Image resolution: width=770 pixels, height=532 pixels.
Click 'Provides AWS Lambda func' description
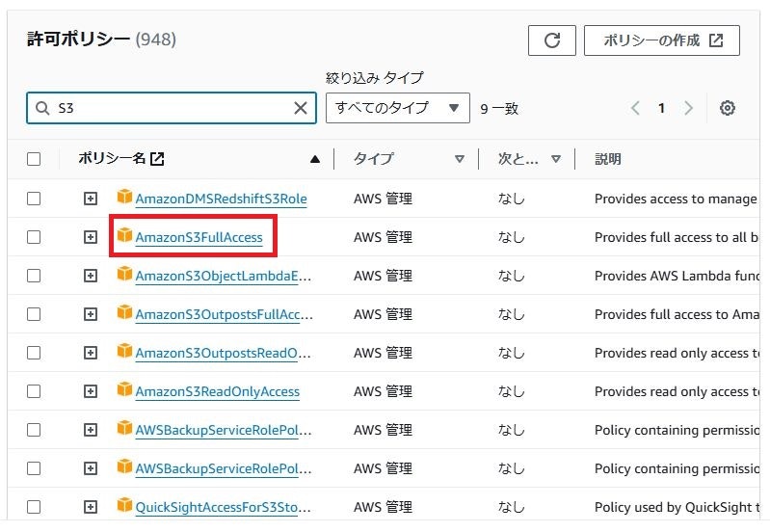(x=677, y=276)
